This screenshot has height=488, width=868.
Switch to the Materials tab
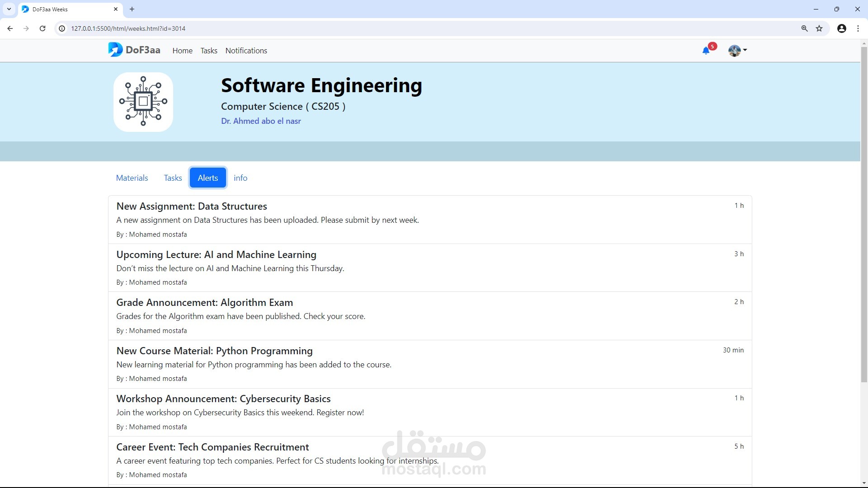click(132, 178)
